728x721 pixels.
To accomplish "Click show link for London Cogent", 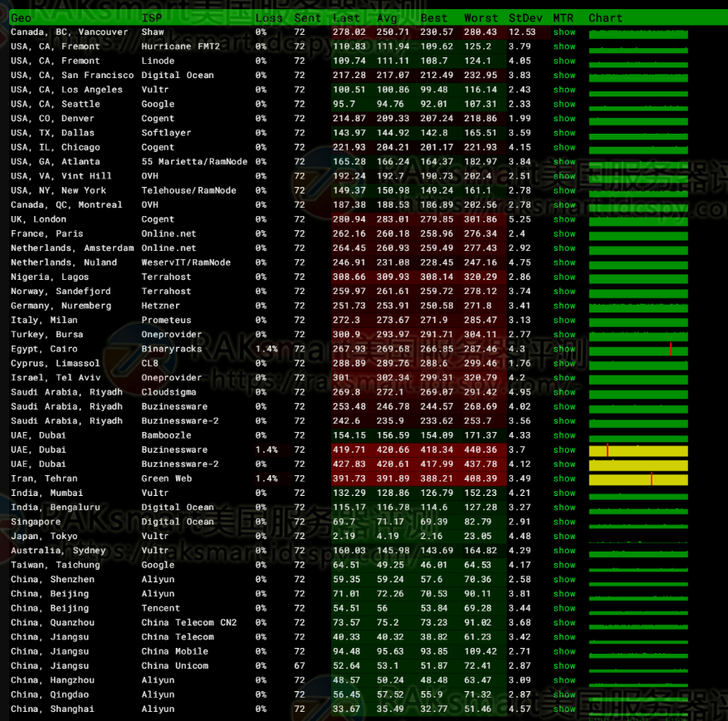I will (x=564, y=219).
